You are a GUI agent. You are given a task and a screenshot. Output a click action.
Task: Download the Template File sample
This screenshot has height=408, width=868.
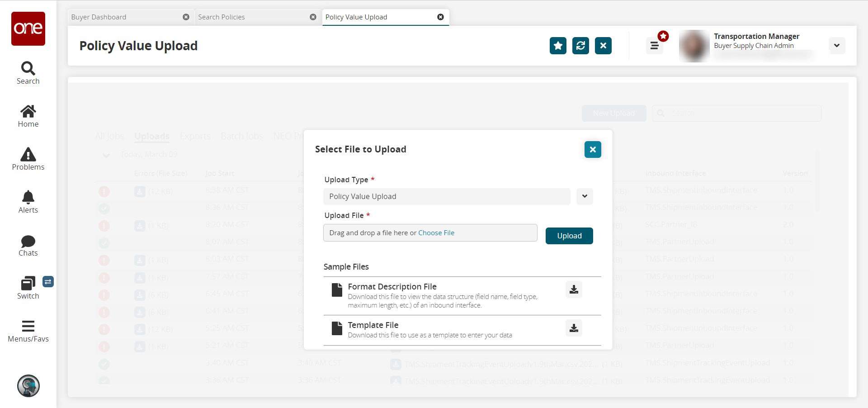574,328
